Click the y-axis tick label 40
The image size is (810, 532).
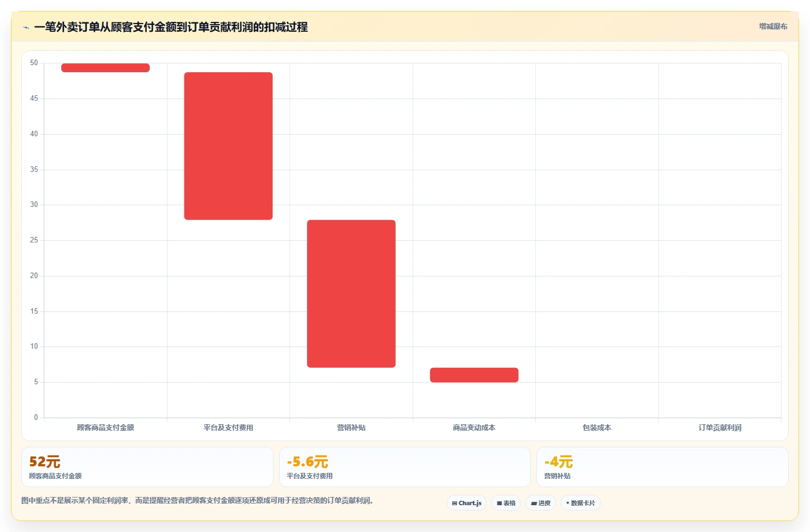34,134
